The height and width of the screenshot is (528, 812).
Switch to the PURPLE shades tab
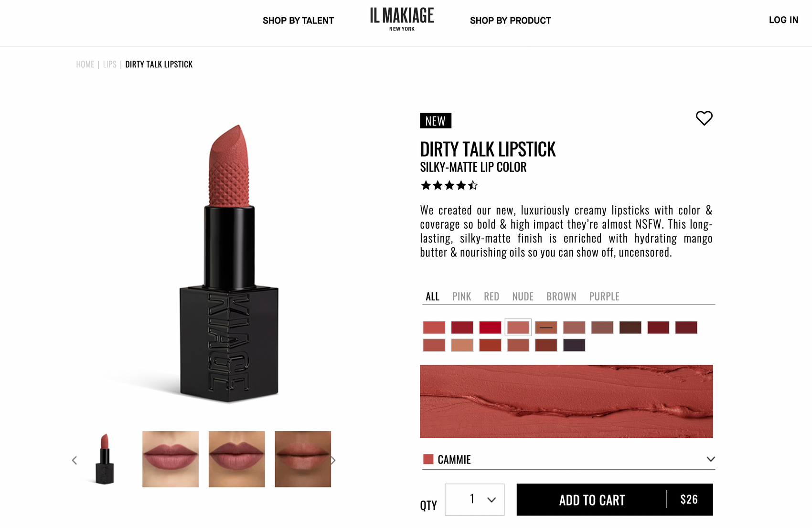(604, 296)
